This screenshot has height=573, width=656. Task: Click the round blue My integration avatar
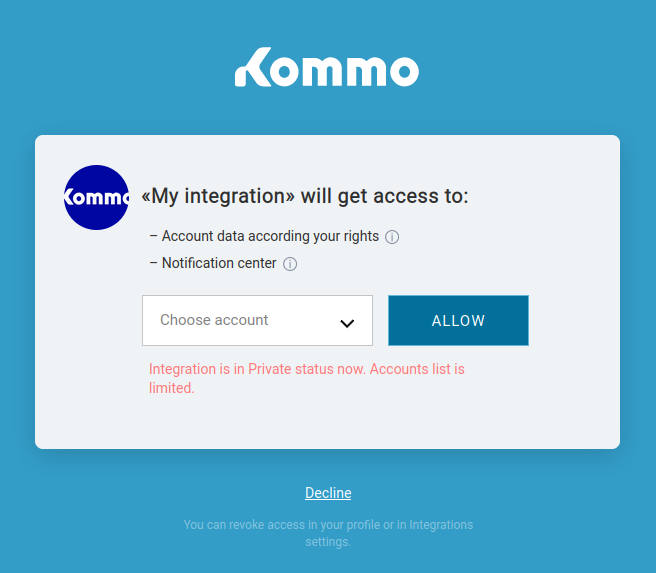pos(96,197)
